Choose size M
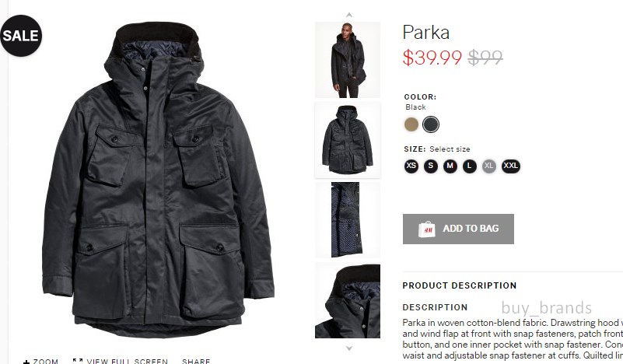The image size is (623, 364). (x=450, y=166)
